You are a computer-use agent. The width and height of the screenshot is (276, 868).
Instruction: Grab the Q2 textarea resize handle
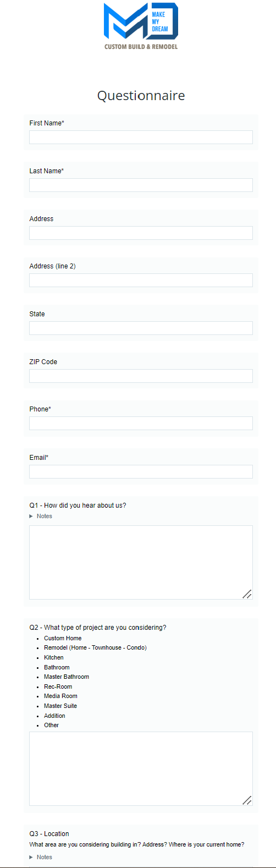click(247, 800)
